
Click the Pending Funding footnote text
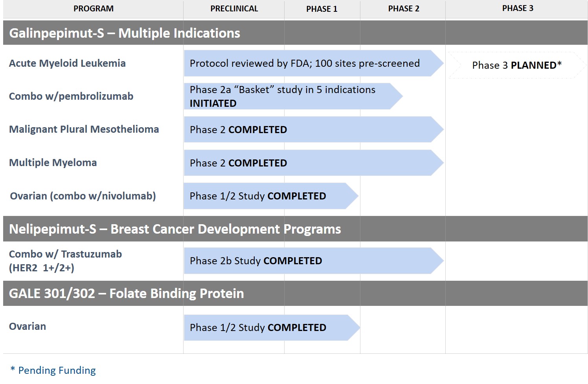click(x=53, y=370)
